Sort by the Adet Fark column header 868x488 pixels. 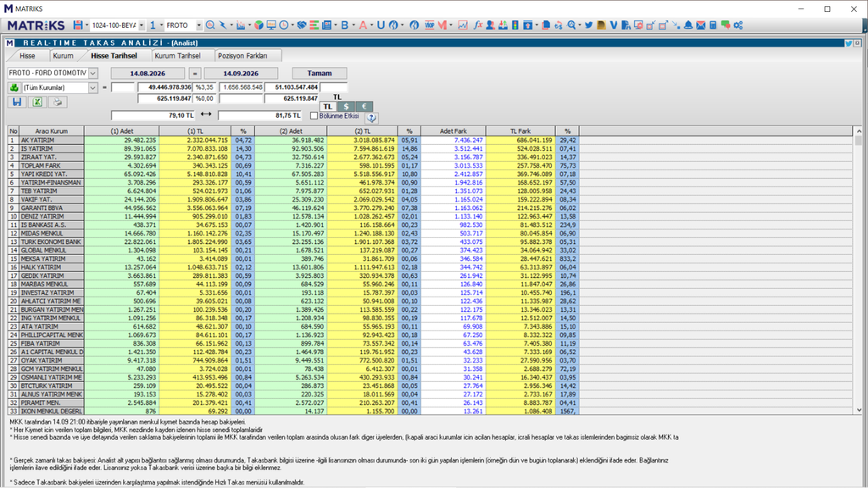pos(453,131)
